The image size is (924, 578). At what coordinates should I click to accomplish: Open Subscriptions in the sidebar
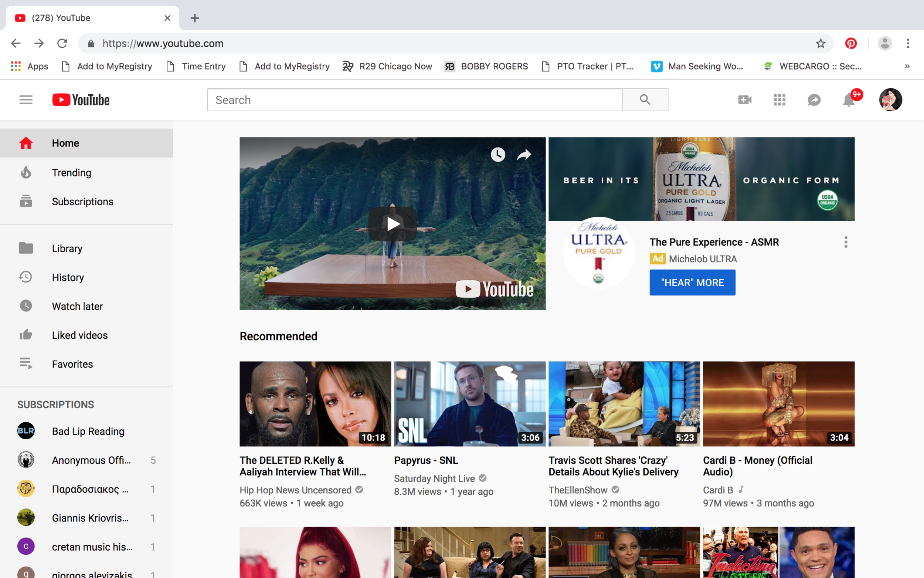(x=86, y=202)
